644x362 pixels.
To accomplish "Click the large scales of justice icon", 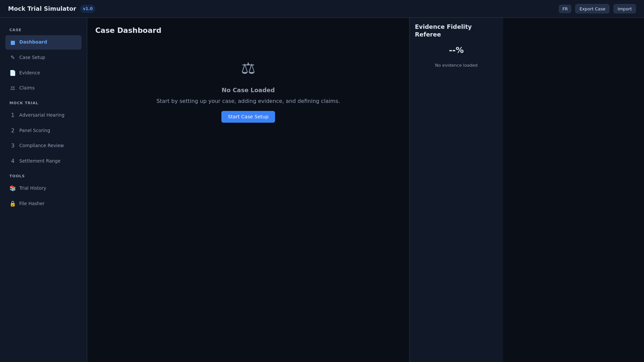I will pyautogui.click(x=248, y=68).
